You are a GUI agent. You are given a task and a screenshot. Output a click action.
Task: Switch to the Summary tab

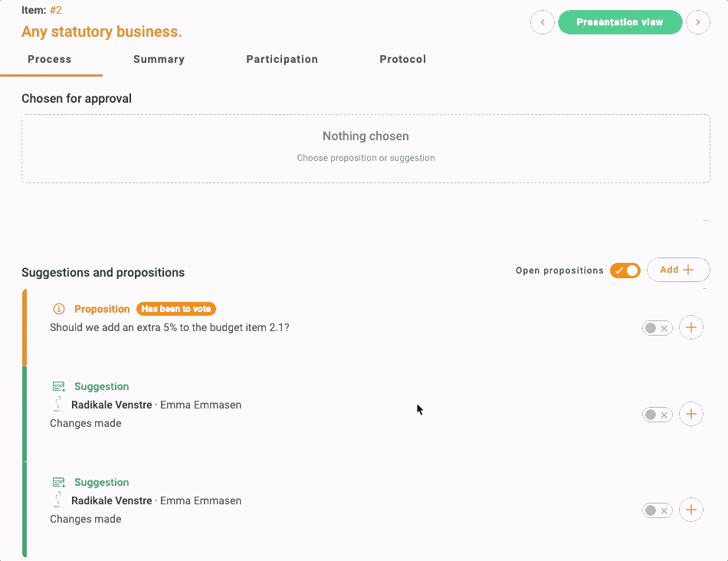click(159, 59)
